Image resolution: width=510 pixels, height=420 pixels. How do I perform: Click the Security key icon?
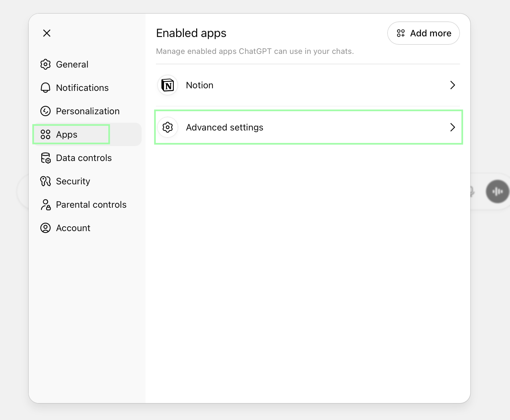(45, 181)
